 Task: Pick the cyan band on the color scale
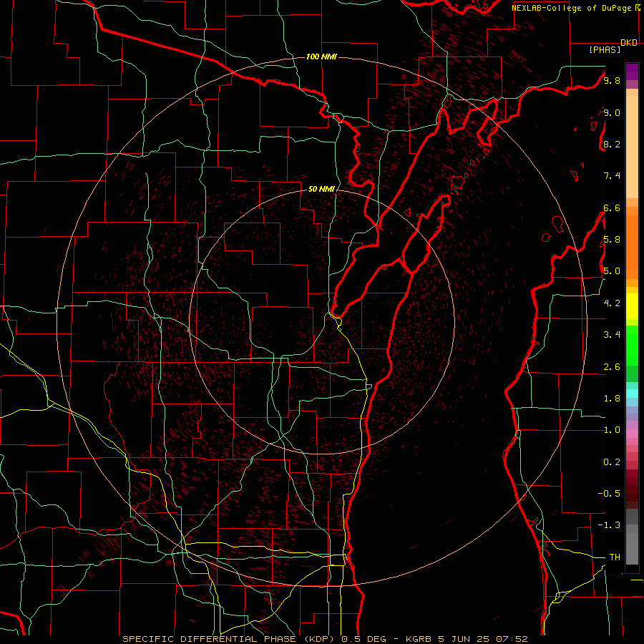pos(632,393)
